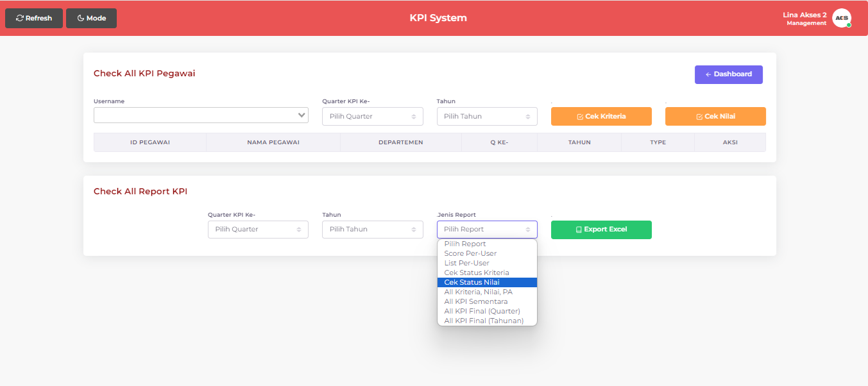Click the Cek Nilai button
Image resolution: width=868 pixels, height=386 pixels.
[715, 117]
